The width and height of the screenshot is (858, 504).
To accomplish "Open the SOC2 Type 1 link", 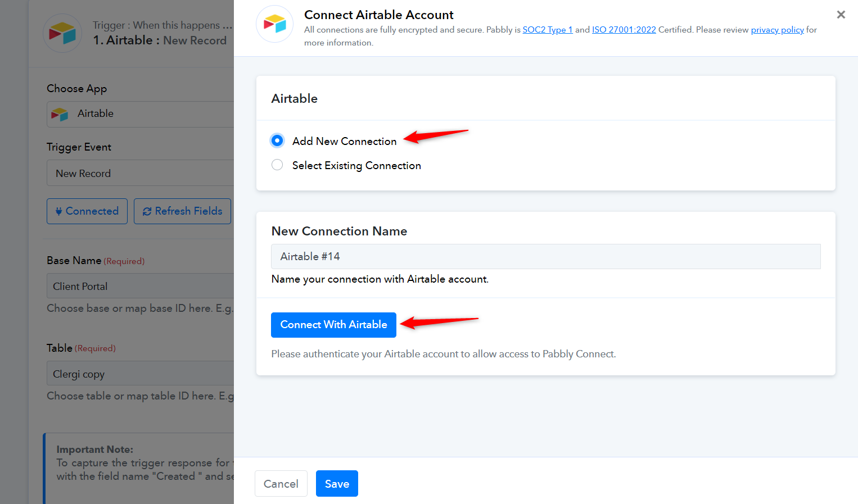I will [548, 30].
